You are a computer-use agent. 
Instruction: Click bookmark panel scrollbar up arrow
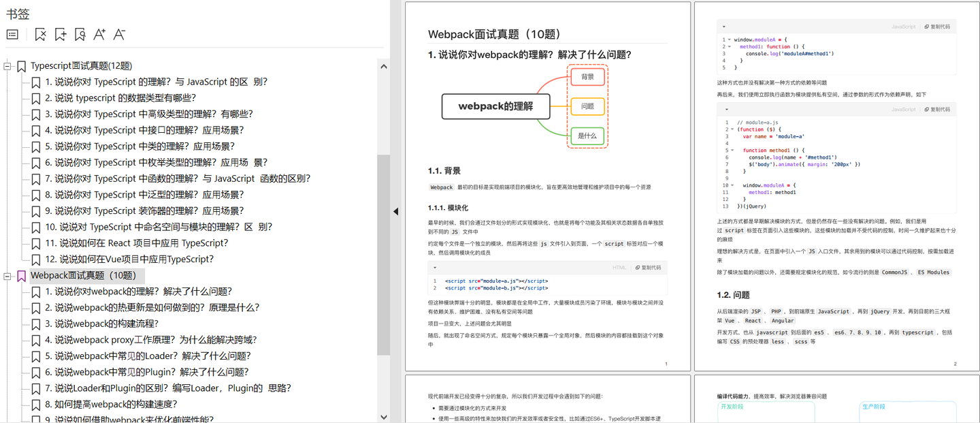click(x=384, y=67)
